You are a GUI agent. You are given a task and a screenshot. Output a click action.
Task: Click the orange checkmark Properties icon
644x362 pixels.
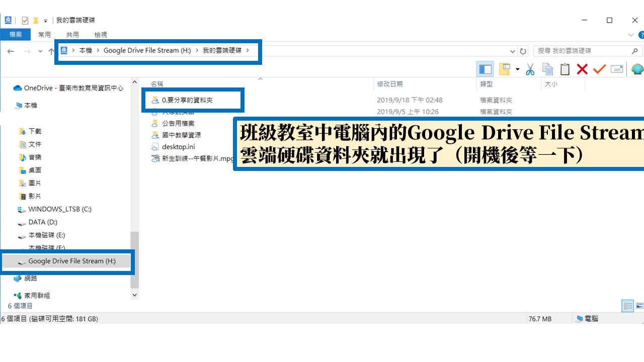(x=599, y=69)
